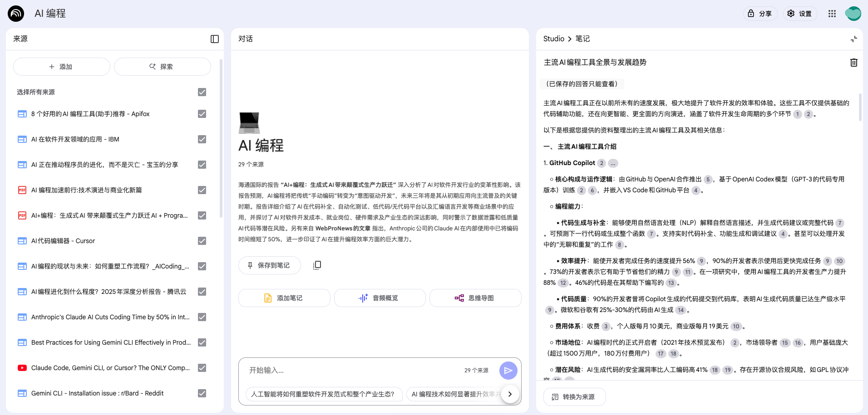The width and height of the screenshot is (868, 415).
Task: Click the IBM source document icon
Action: 22,139
